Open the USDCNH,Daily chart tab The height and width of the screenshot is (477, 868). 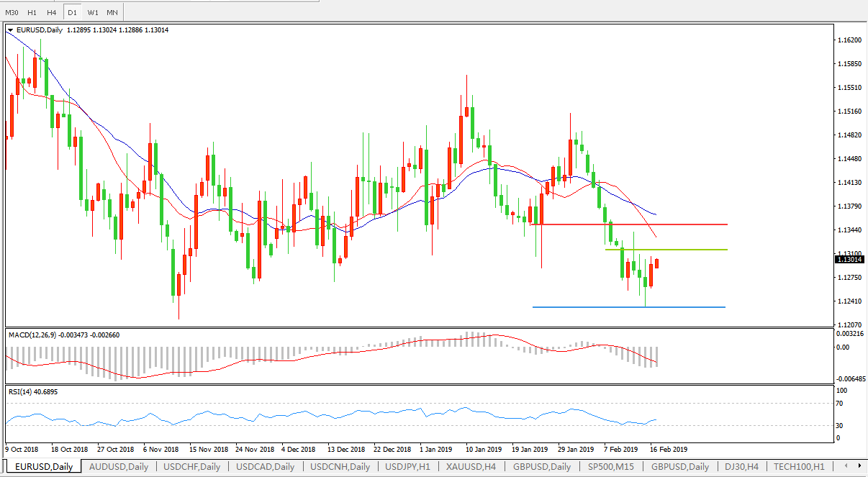(340, 466)
